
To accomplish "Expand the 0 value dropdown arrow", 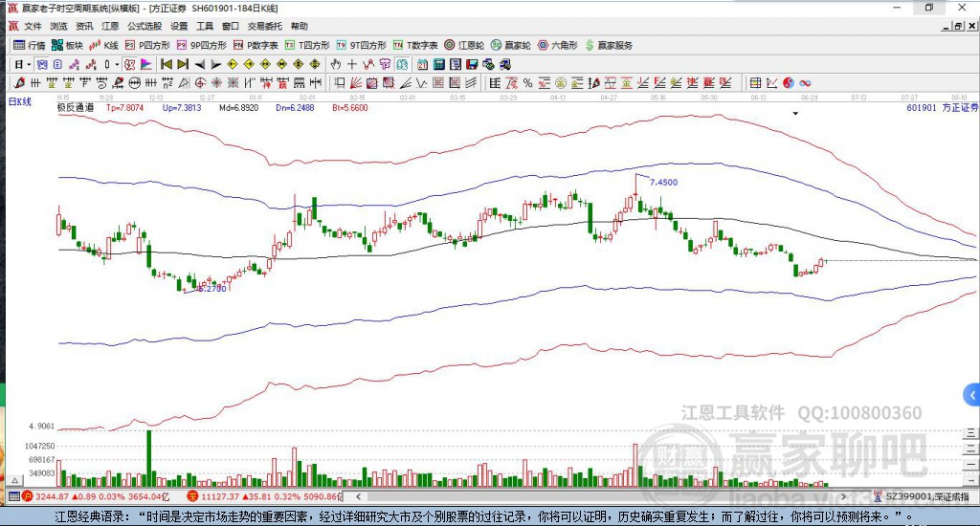I will tap(117, 64).
